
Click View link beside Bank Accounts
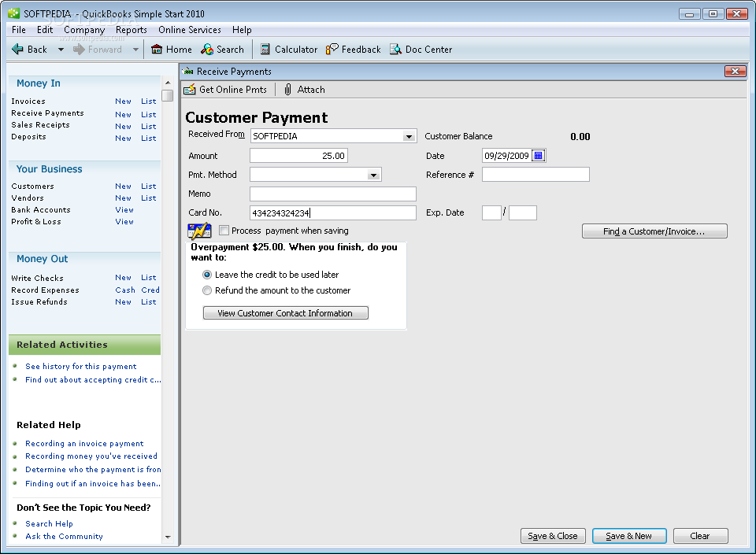click(x=124, y=209)
